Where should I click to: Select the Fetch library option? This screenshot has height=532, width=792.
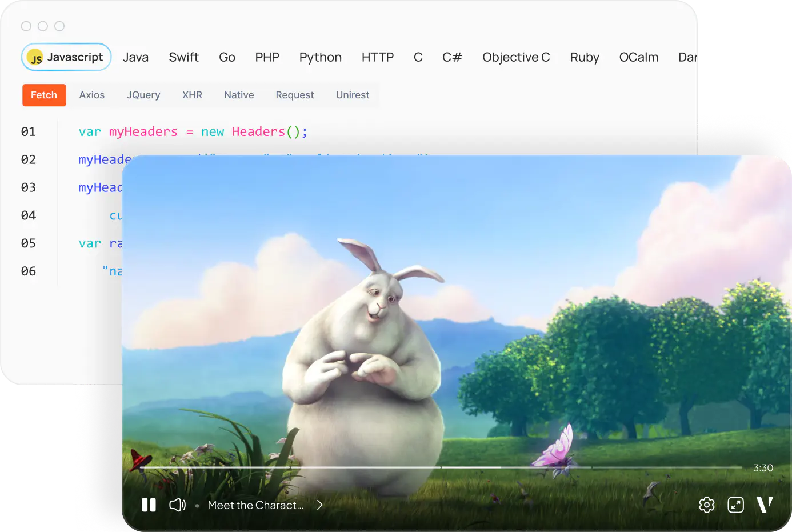(44, 95)
